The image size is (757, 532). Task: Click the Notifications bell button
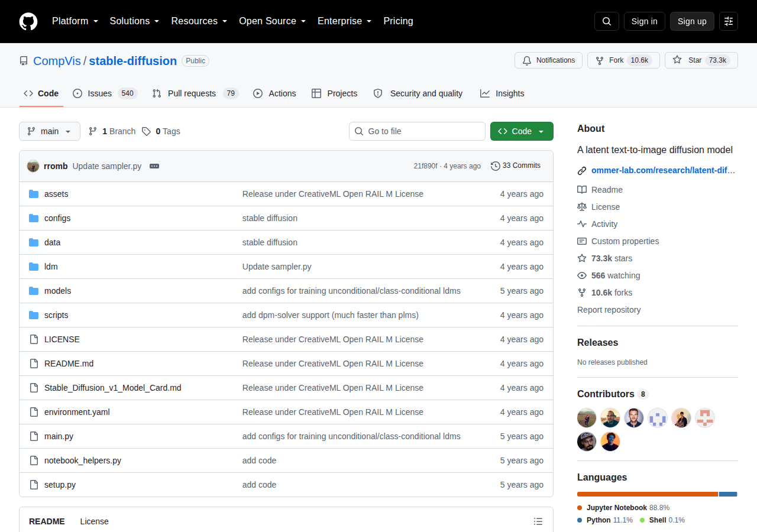548,60
